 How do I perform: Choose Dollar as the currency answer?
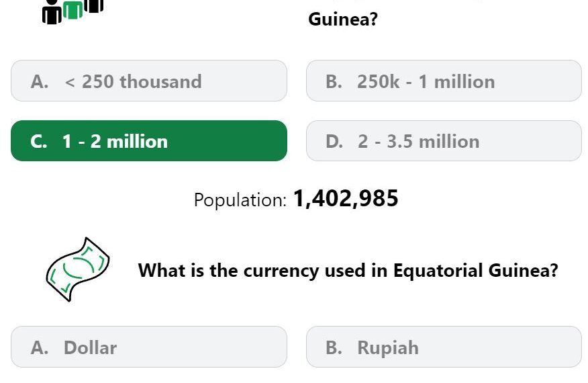click(x=149, y=347)
